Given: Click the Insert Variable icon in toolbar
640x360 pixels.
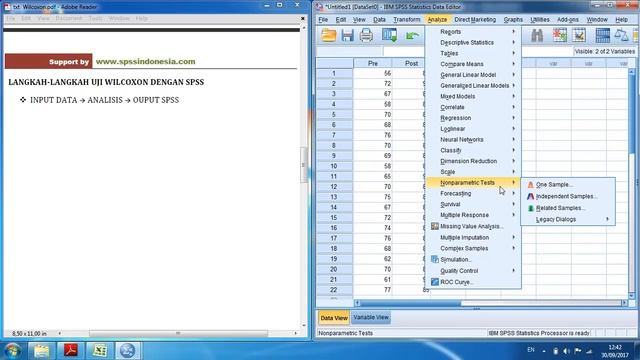Looking at the screenshot, I should (x=579, y=36).
